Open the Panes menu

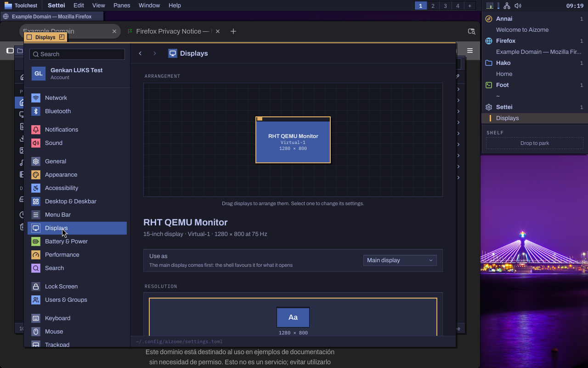[122, 6]
